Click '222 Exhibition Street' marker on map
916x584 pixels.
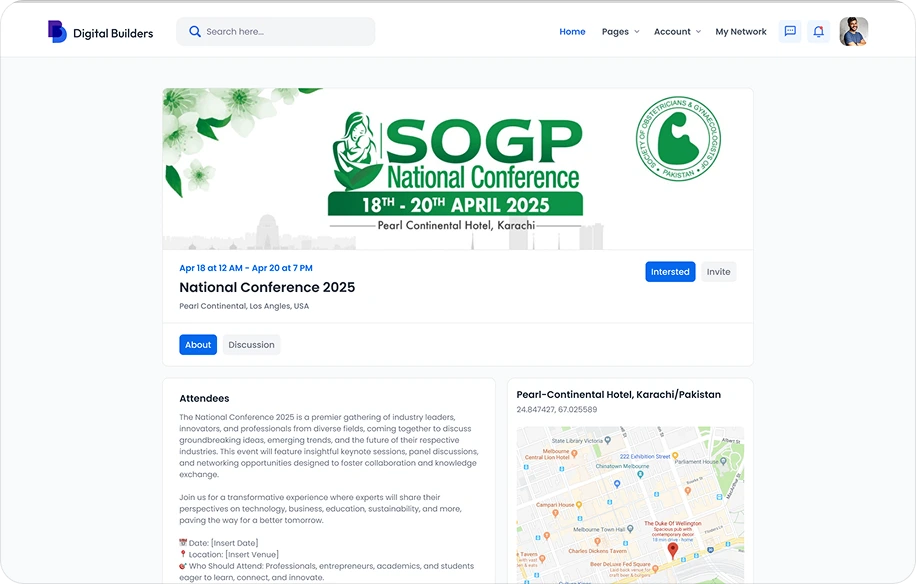(x=675, y=456)
